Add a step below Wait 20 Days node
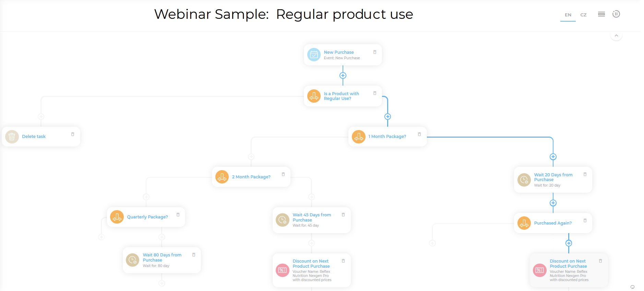Image resolution: width=644 pixels, height=291 pixels. (553, 203)
